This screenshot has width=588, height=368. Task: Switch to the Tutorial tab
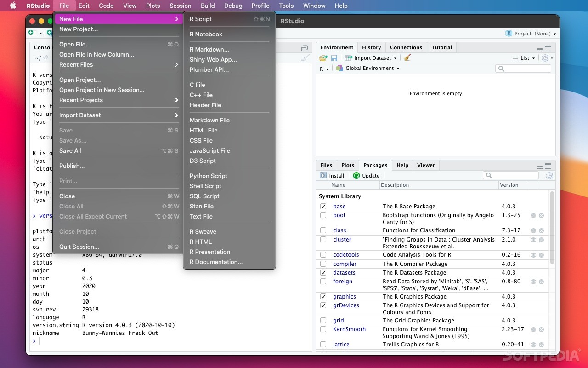442,47
